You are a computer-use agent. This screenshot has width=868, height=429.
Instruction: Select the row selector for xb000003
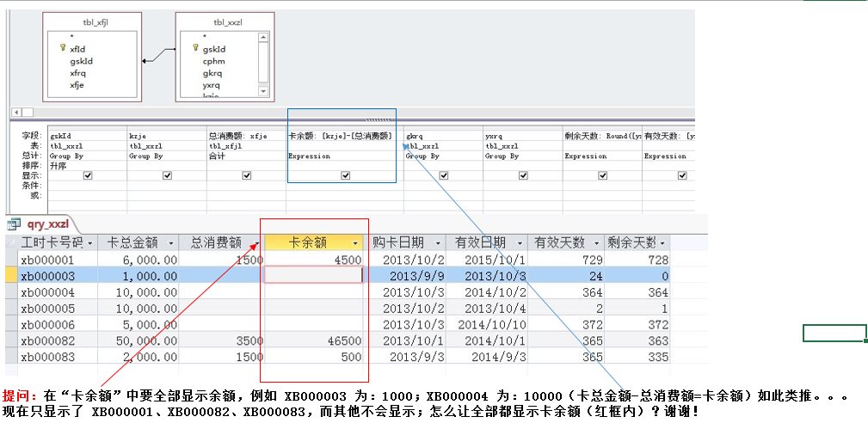click(x=10, y=275)
